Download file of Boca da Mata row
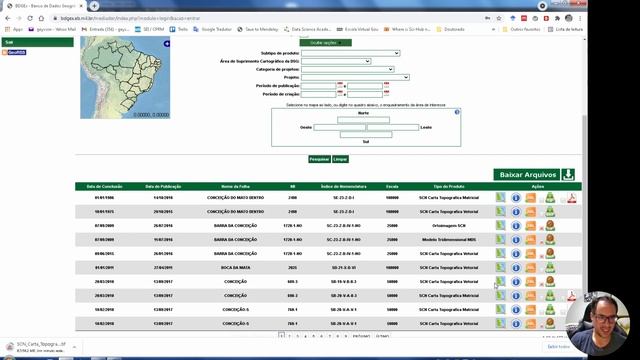Image resolution: width=640 pixels, height=360 pixels. (x=550, y=267)
